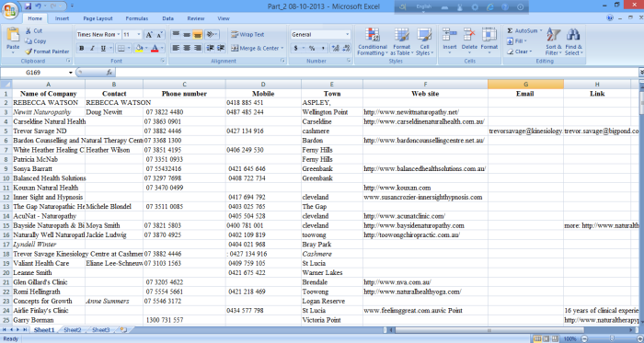The width and height of the screenshot is (644, 343).
Task: Click the insert function fx icon
Action: tap(109, 73)
